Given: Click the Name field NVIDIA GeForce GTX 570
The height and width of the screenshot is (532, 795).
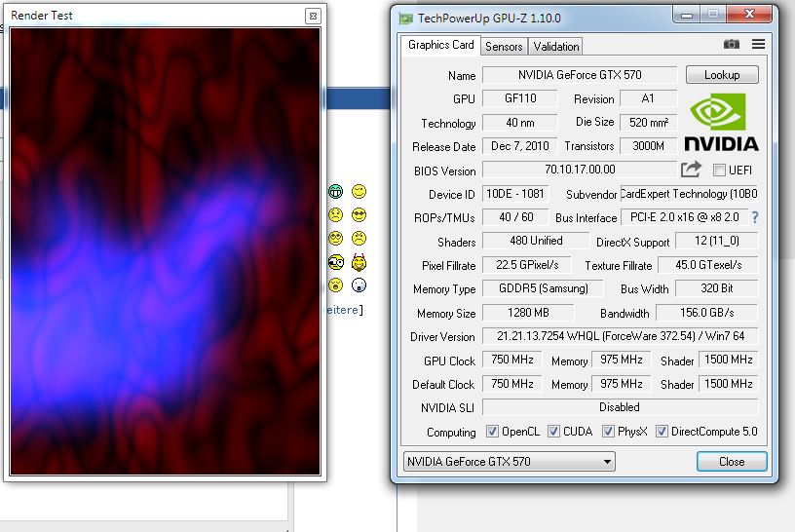Looking at the screenshot, I should (x=580, y=75).
